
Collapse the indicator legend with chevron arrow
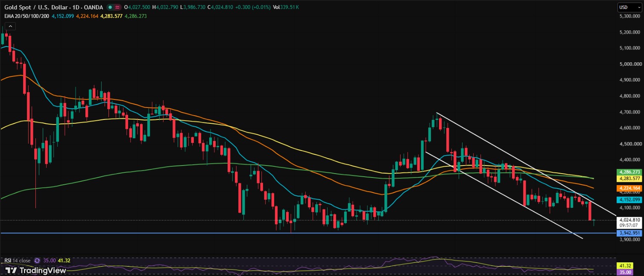coord(10,26)
